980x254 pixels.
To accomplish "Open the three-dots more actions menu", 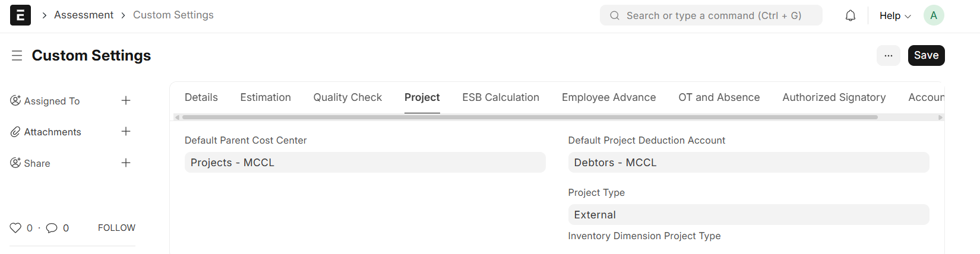I will [x=889, y=56].
